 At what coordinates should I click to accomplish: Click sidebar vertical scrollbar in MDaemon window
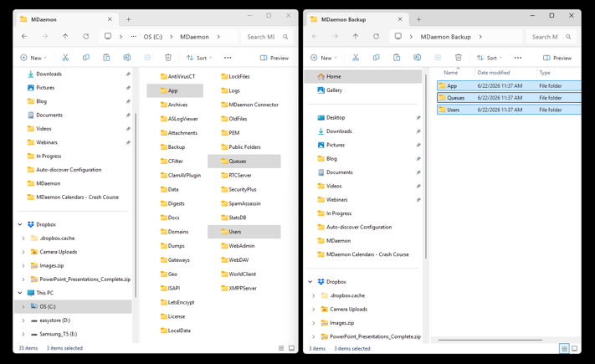[x=136, y=205]
